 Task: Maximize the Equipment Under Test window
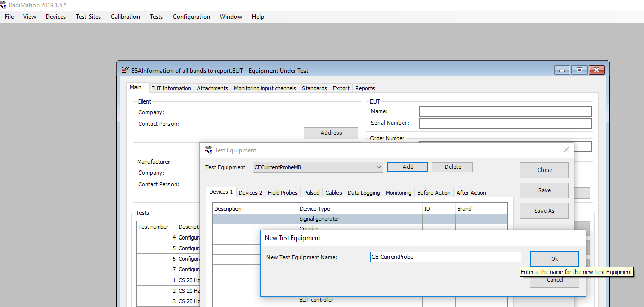point(579,71)
